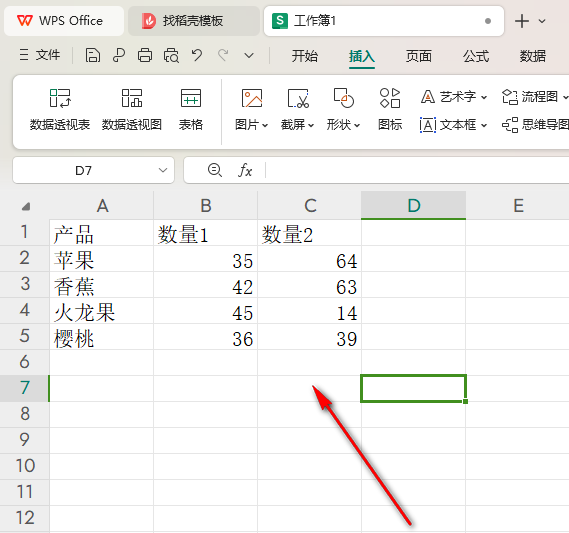Screen dimensions: 569x533
Task: Open the 公式 ribbon tab
Action: pos(476,56)
